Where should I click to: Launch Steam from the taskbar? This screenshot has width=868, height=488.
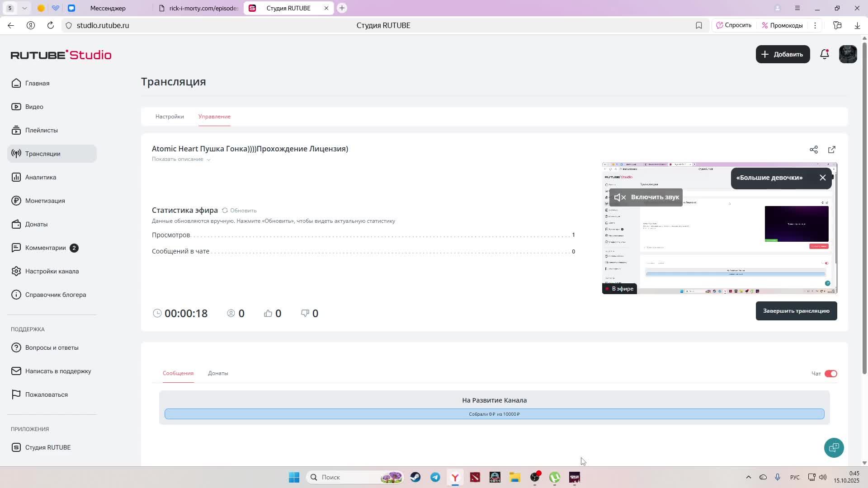(415, 477)
